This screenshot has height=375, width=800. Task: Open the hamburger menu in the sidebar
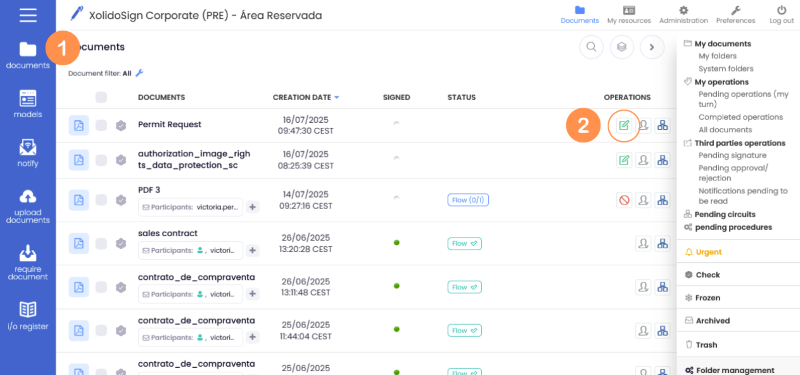pos(28,15)
